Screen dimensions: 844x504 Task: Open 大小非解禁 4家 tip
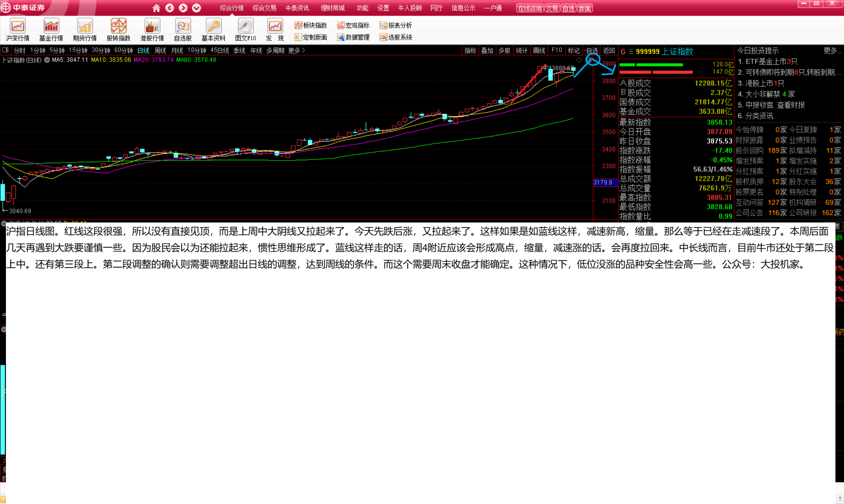pyautogui.click(x=766, y=94)
